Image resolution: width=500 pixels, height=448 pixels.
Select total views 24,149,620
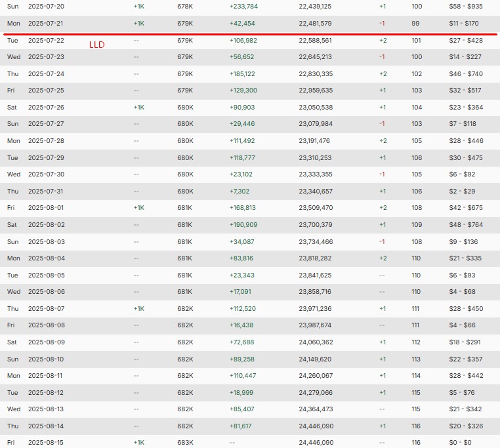315,359
